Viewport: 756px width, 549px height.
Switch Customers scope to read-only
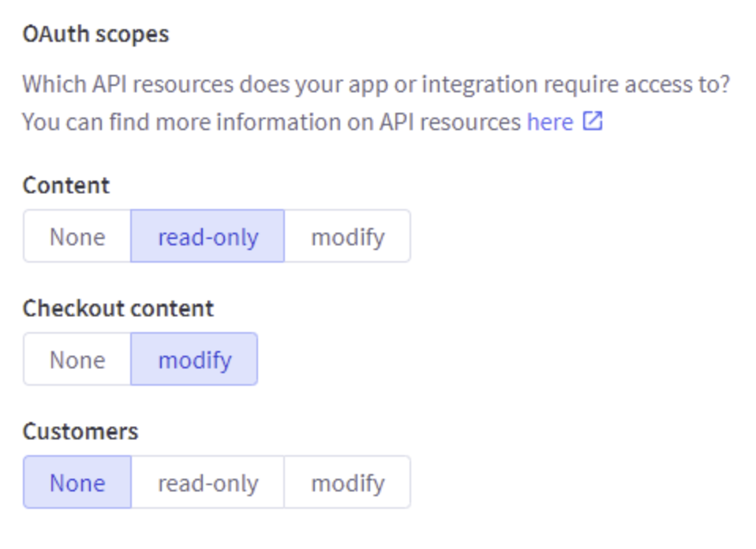click(208, 482)
